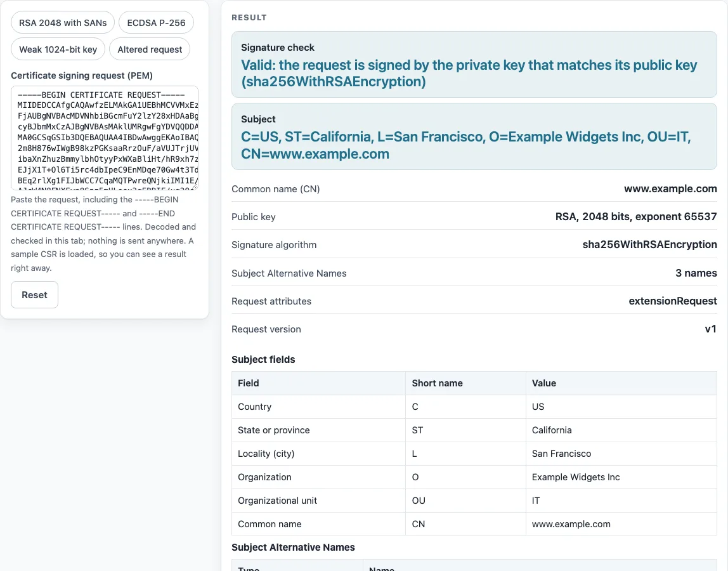The image size is (728, 571).
Task: Click the 'Organizational unit' field cell
Action: (318, 501)
